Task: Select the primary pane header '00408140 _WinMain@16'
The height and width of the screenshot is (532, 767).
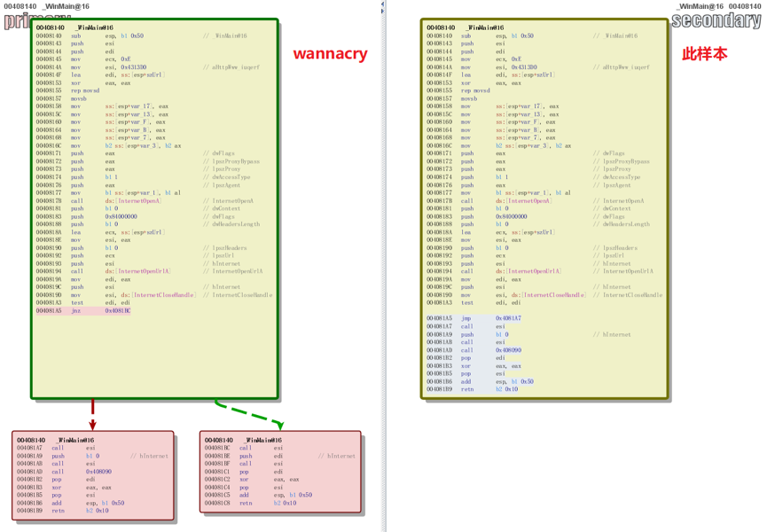Action: click(x=46, y=6)
